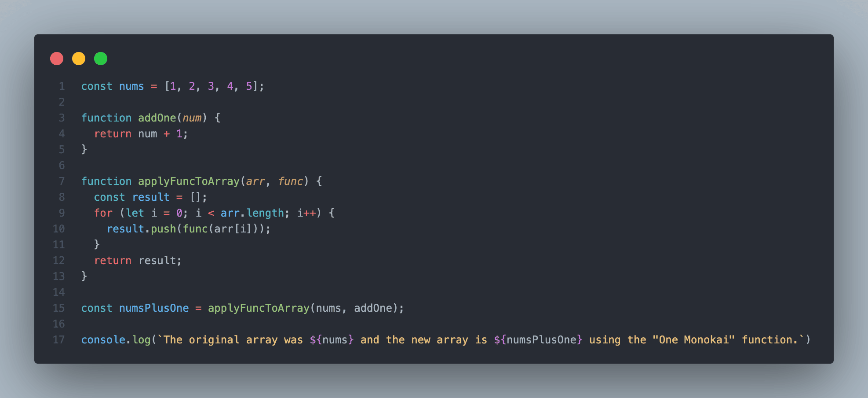Click 'result.push' on line 10
The height and width of the screenshot is (398, 868).
point(141,229)
